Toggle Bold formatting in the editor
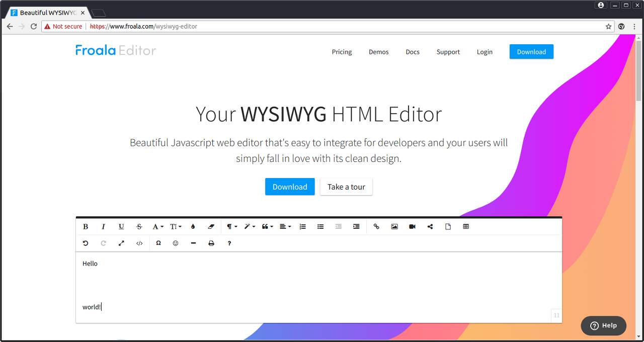This screenshot has height=342, width=644. [x=86, y=227]
